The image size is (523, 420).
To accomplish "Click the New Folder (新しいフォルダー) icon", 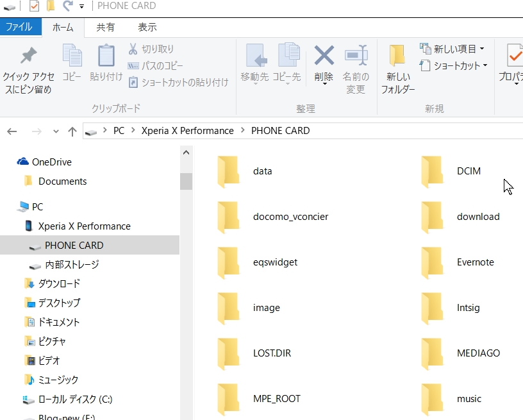I will (x=397, y=56).
